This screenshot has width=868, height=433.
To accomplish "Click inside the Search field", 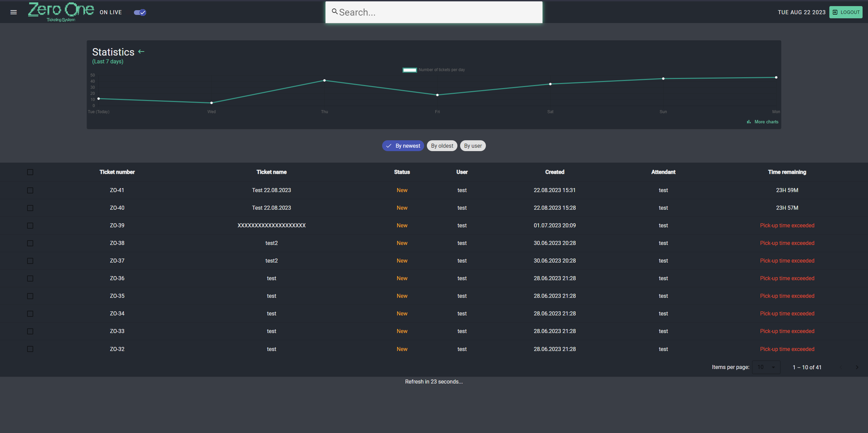I will (434, 12).
